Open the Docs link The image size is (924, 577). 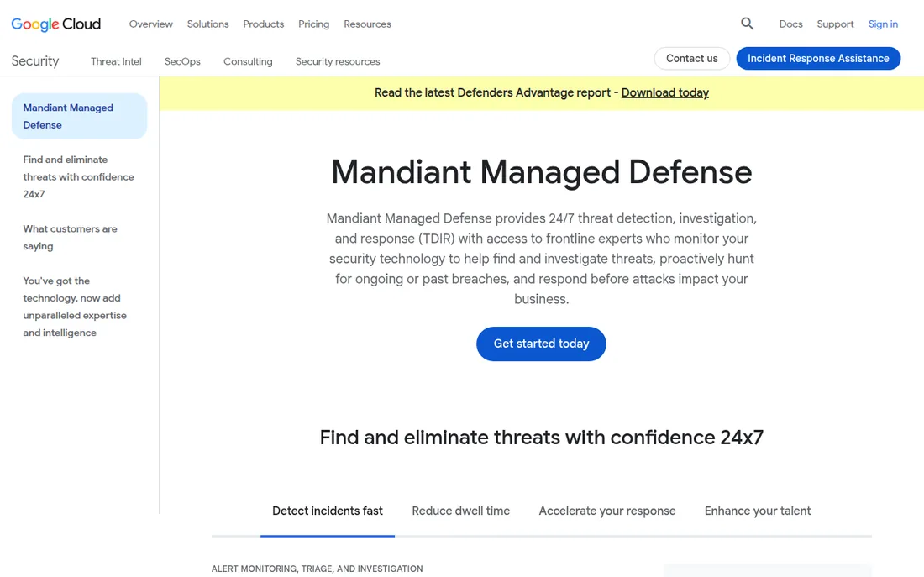[x=790, y=24]
